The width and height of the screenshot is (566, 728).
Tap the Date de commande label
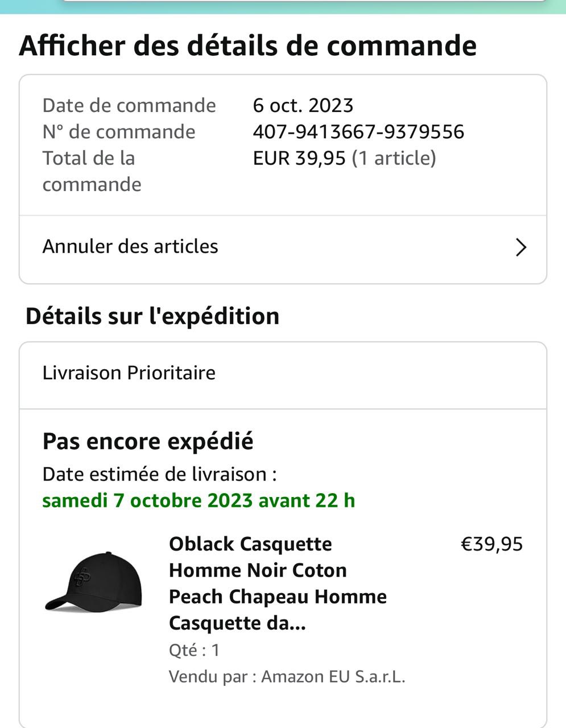129,106
